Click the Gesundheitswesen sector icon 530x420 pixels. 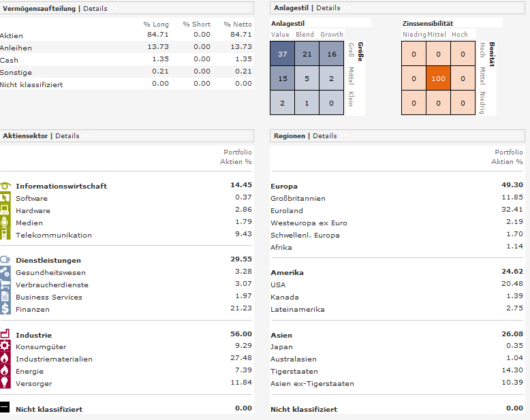5,272
